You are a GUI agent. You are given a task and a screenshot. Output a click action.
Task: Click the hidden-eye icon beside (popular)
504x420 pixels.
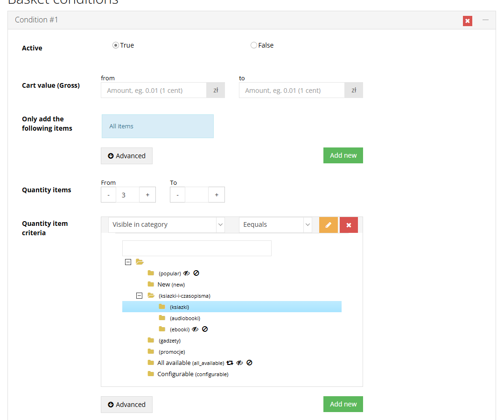tap(186, 273)
